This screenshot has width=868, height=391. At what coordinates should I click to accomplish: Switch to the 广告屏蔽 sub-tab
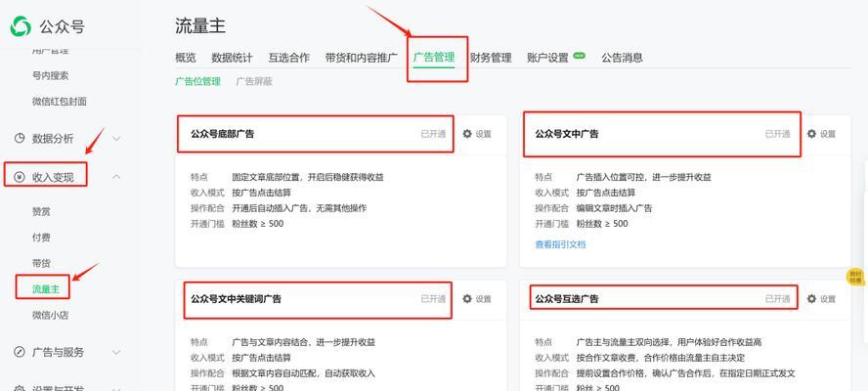(x=254, y=81)
